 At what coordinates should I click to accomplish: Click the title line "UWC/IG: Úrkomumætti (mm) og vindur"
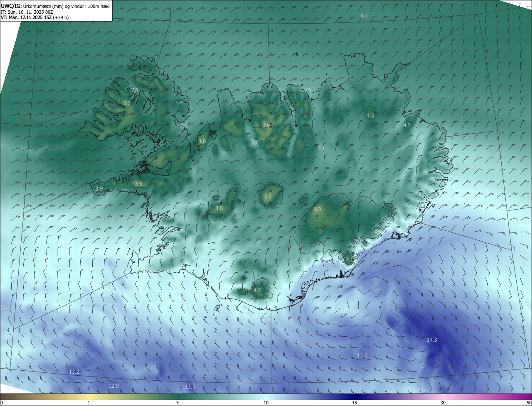[55, 6]
